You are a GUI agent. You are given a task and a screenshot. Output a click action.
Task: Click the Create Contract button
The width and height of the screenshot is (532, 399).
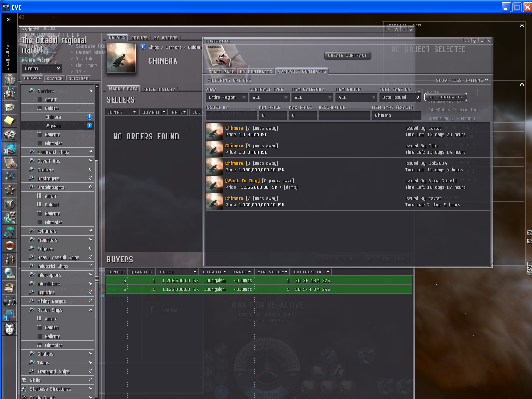pyautogui.click(x=347, y=55)
